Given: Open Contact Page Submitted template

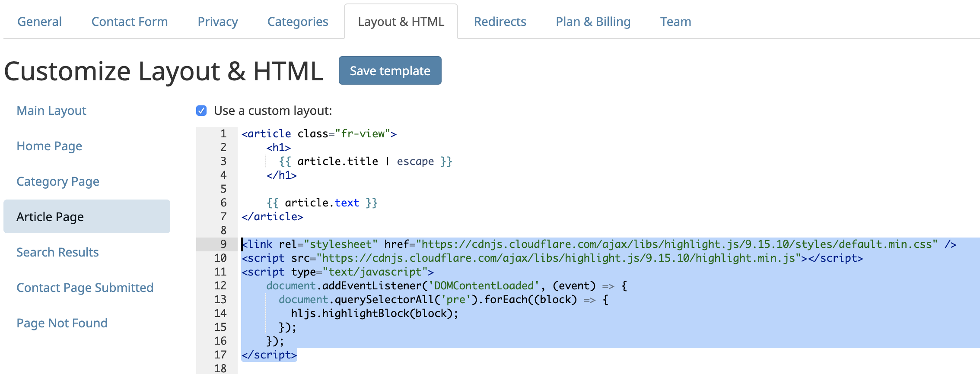Looking at the screenshot, I should click(x=85, y=288).
